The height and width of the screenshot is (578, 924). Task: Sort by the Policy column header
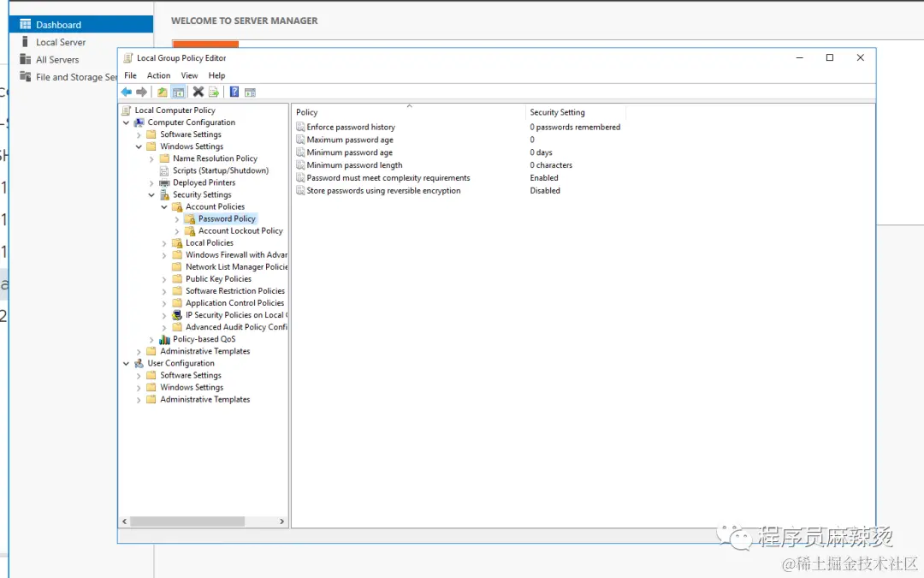(408, 112)
